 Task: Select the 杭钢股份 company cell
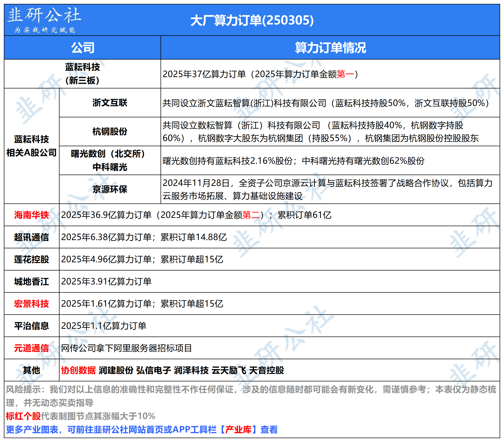110,132
